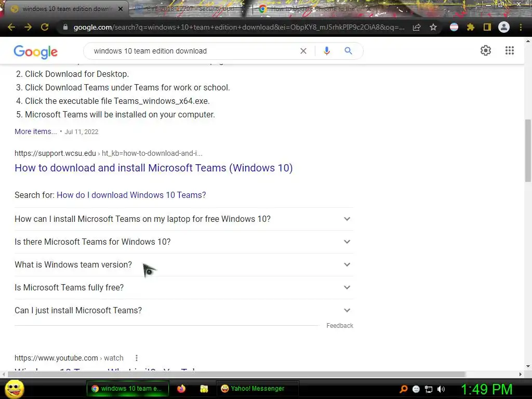532x399 pixels.
Task: Open the yellow folder taskbar icon
Action: [x=204, y=389]
